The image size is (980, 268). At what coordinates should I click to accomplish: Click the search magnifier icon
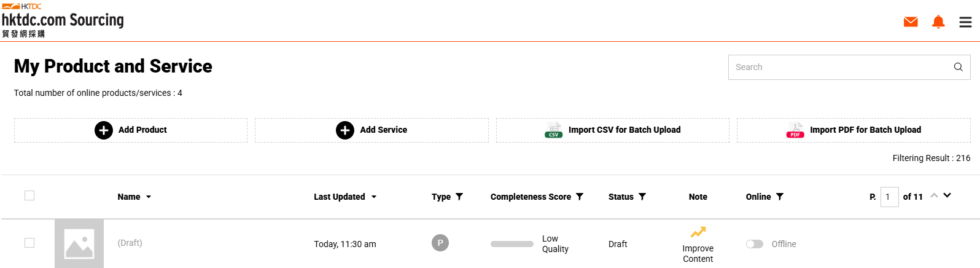click(x=958, y=67)
